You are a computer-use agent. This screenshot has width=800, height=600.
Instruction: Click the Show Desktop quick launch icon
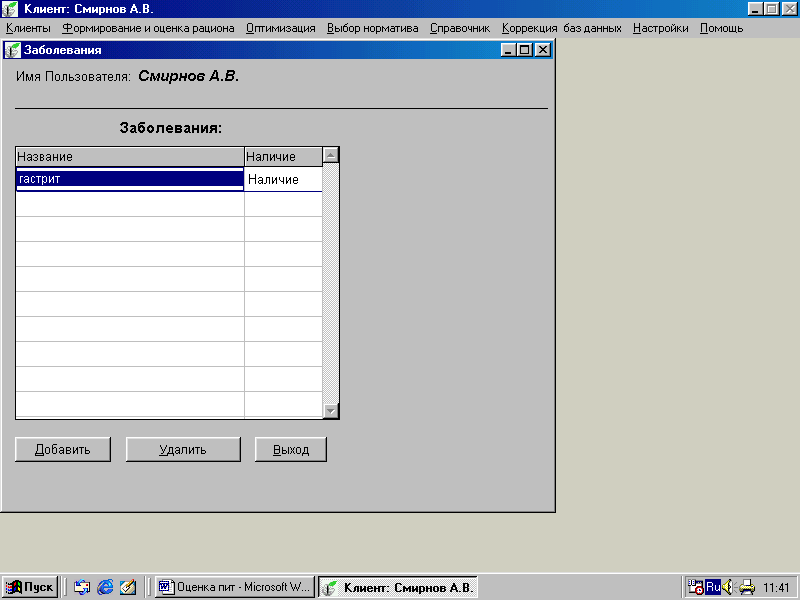pos(82,587)
